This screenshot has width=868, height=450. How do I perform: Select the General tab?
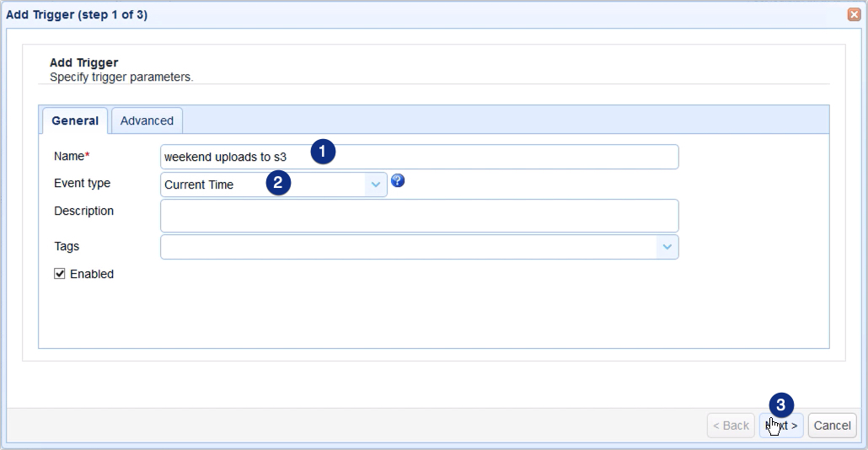75,121
